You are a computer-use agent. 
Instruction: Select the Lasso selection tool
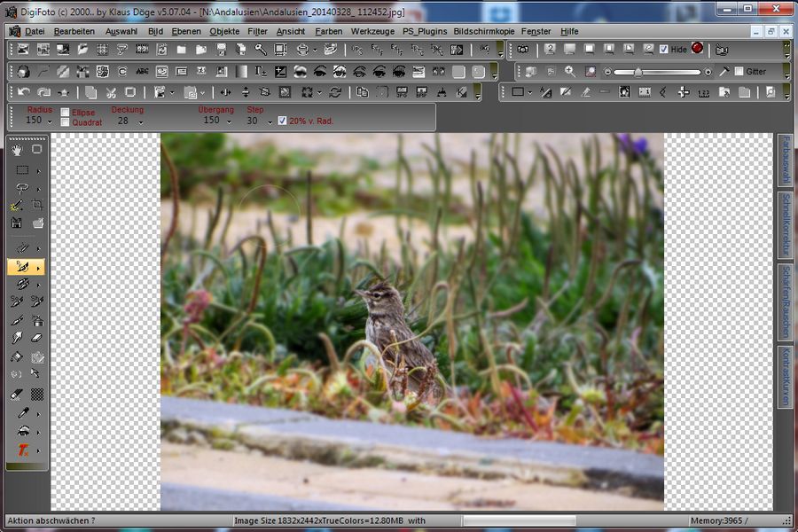point(22,188)
